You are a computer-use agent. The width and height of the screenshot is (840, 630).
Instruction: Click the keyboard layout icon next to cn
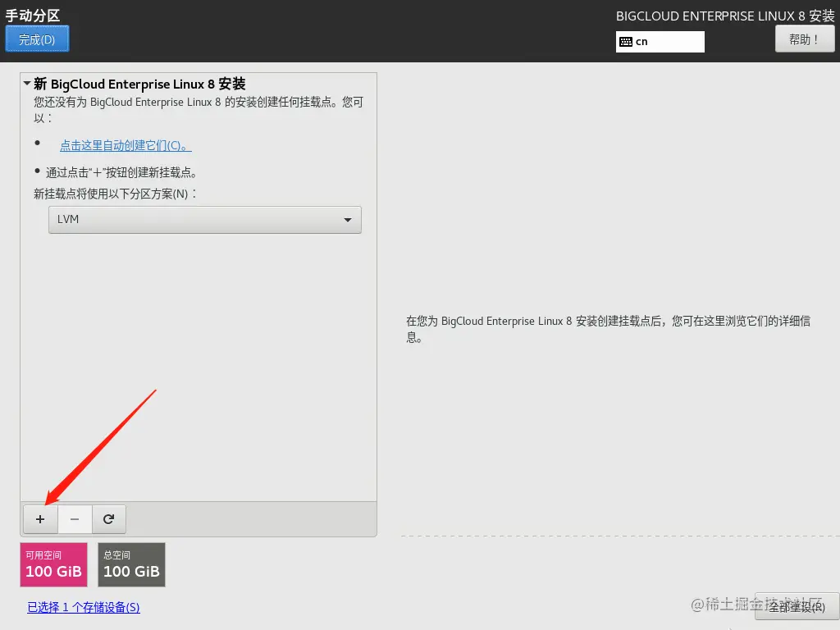click(x=626, y=42)
